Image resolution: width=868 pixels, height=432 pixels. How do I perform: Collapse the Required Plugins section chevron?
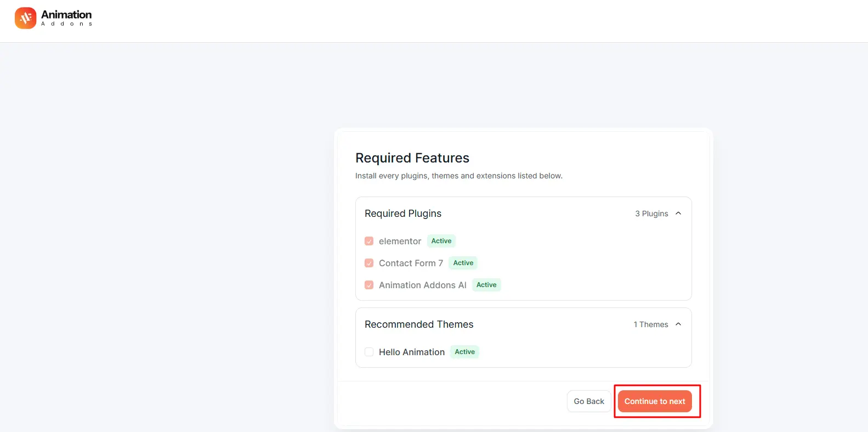[x=678, y=214]
